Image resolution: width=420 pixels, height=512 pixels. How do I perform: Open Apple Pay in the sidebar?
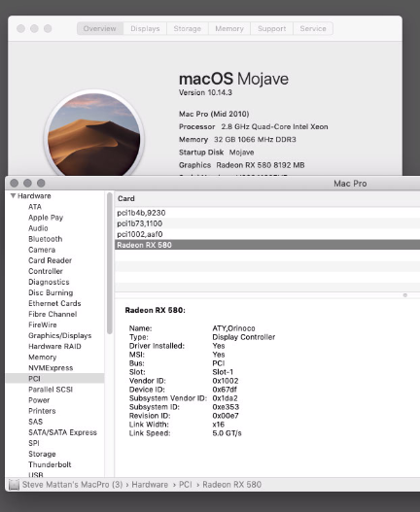click(x=46, y=218)
